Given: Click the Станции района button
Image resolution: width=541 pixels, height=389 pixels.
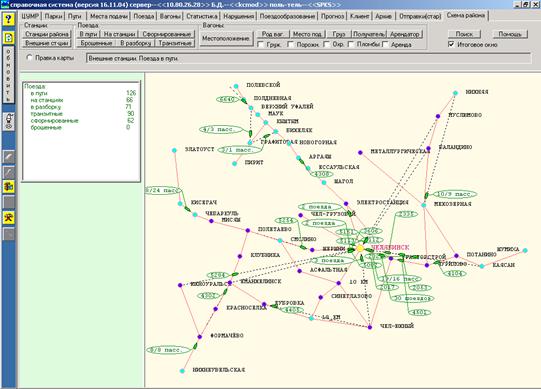Looking at the screenshot, I should coord(47,34).
